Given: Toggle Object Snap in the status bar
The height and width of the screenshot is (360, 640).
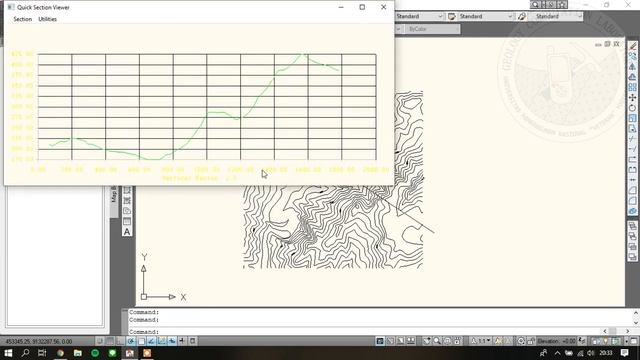Looking at the screenshot, I should tap(141, 341).
